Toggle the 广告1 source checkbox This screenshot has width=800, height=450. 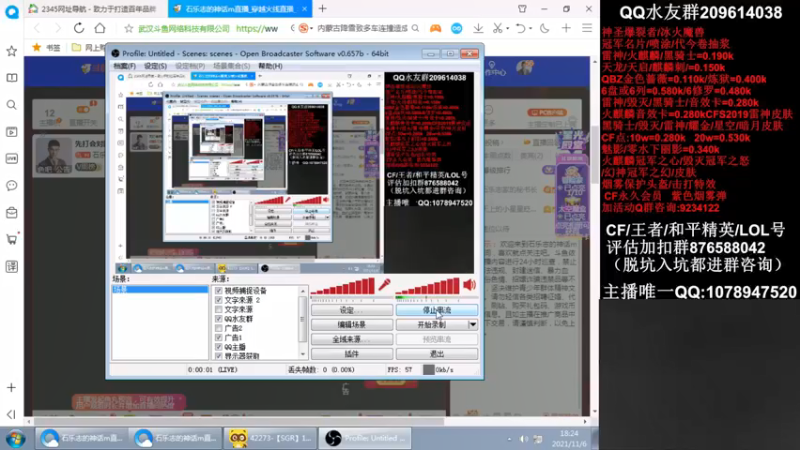tap(218, 338)
